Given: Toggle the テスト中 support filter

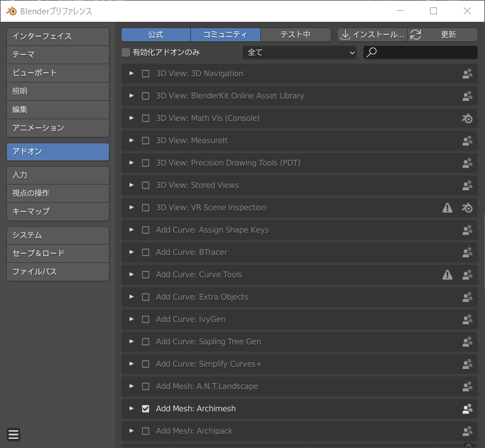Looking at the screenshot, I should (x=296, y=34).
